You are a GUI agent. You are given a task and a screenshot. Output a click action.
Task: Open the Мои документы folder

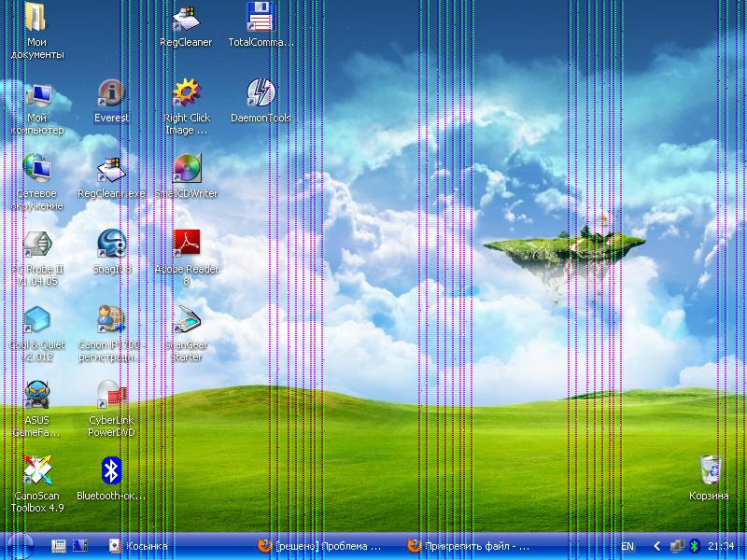tap(37, 19)
